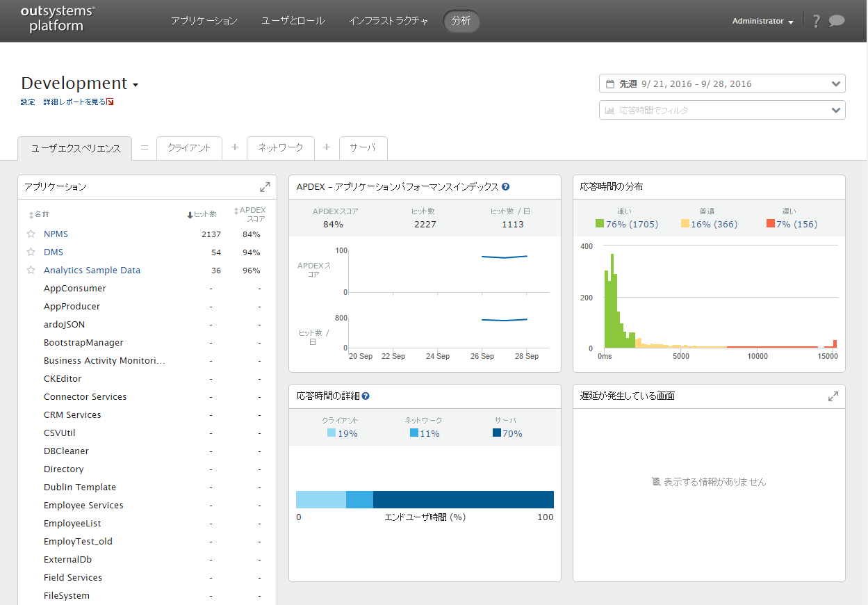Screen dimensions: 868x605
Task: Open the アプリケーション menu
Action: point(204,21)
